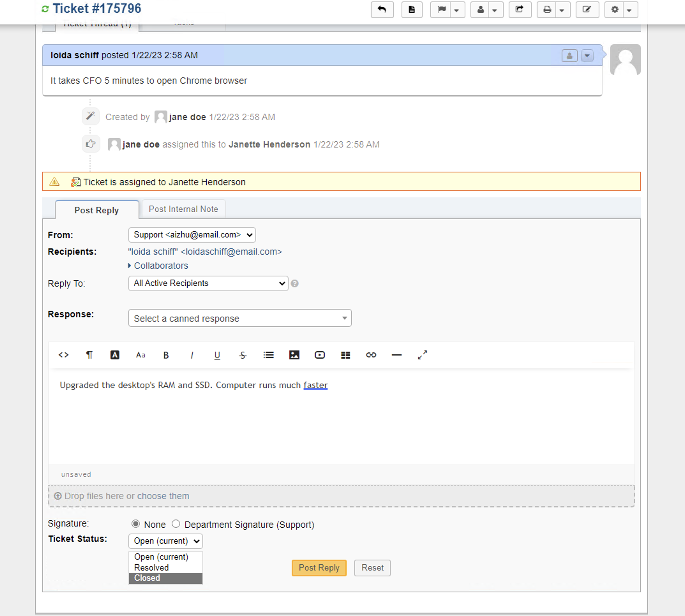Insert an image in the reply editor
685x616 pixels.
pos(294,355)
